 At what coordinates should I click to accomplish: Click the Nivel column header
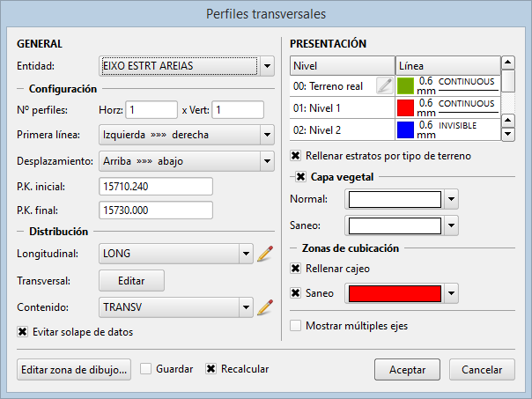pyautogui.click(x=343, y=65)
